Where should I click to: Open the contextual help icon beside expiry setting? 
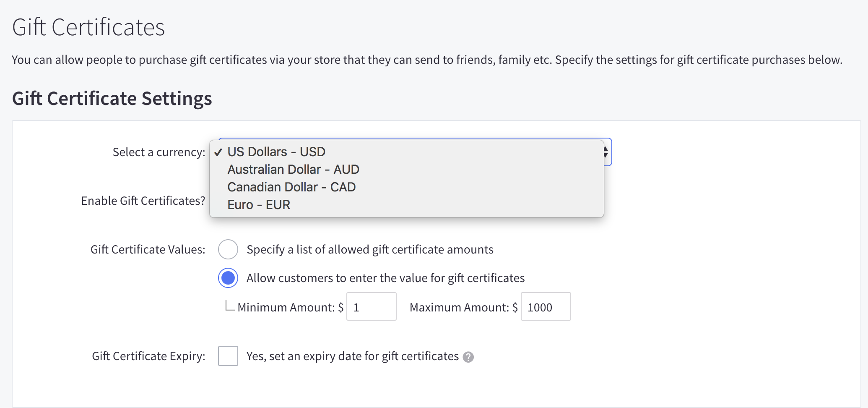[469, 357]
